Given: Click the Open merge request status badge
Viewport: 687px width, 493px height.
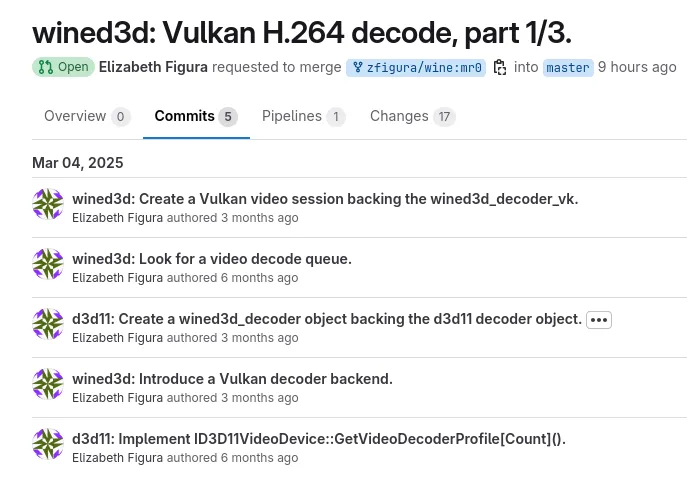Looking at the screenshot, I should point(63,68).
